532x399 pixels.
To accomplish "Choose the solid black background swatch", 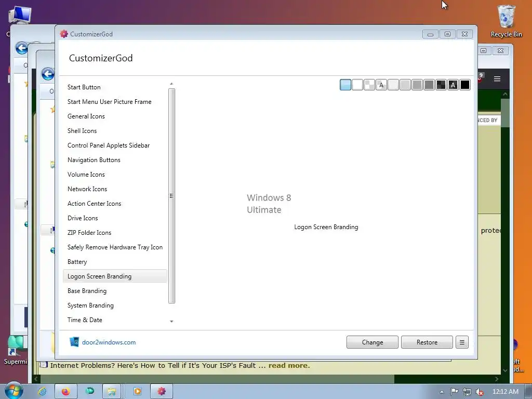I will coord(465,85).
